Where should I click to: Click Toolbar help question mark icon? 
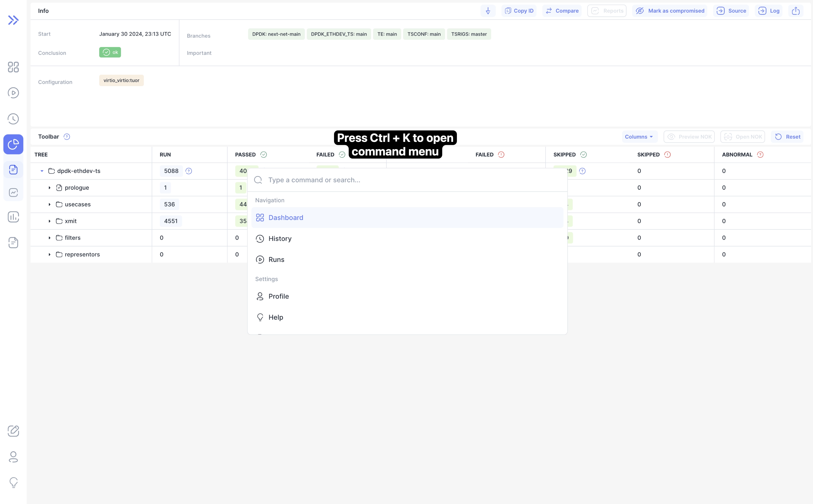point(67,137)
